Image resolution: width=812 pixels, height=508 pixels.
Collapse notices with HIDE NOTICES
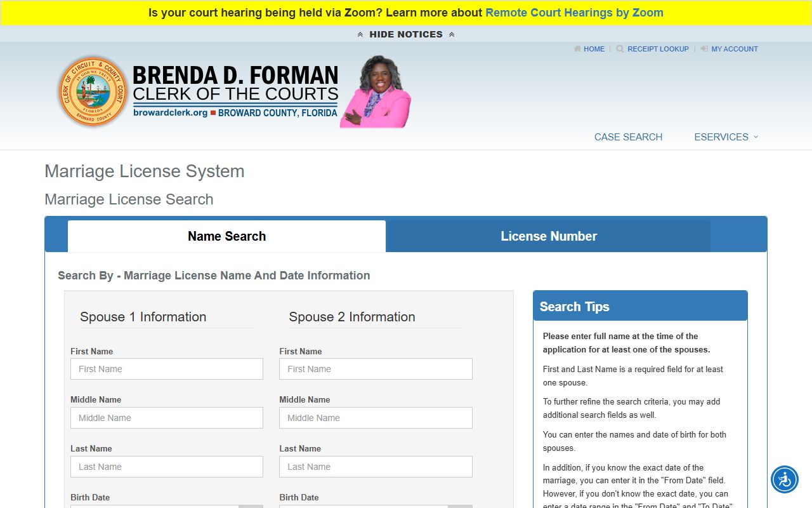coord(406,34)
